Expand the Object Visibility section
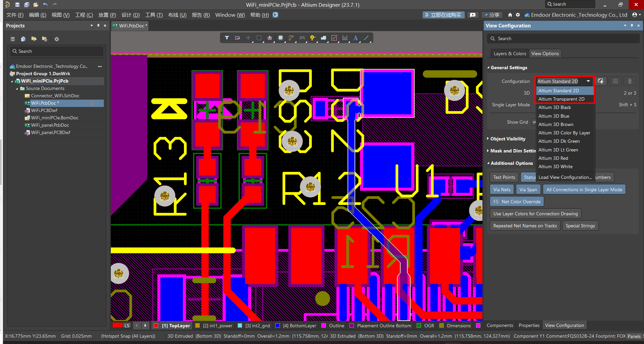The image size is (644, 344). [x=507, y=139]
